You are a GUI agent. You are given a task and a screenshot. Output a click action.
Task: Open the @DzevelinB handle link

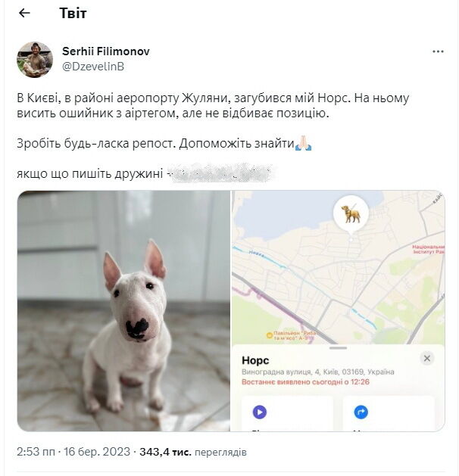[x=93, y=67]
